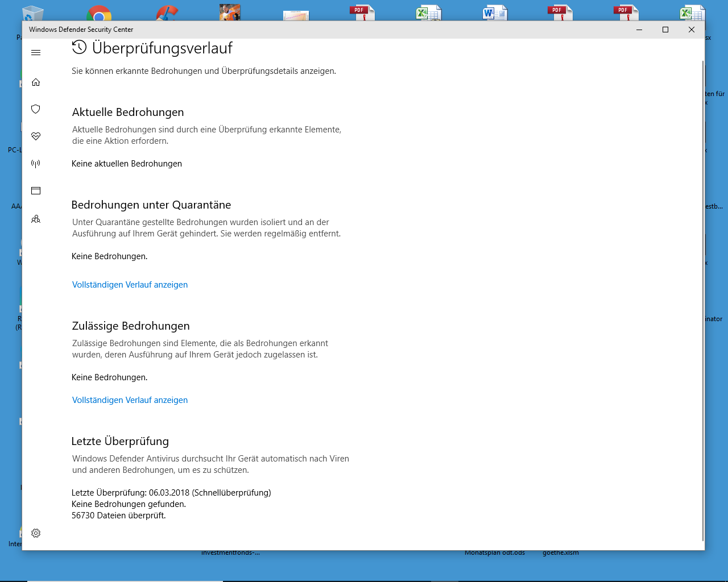Viewport: 728px width, 582px height.
Task: Open app and browser control icon
Action: pyautogui.click(x=36, y=191)
